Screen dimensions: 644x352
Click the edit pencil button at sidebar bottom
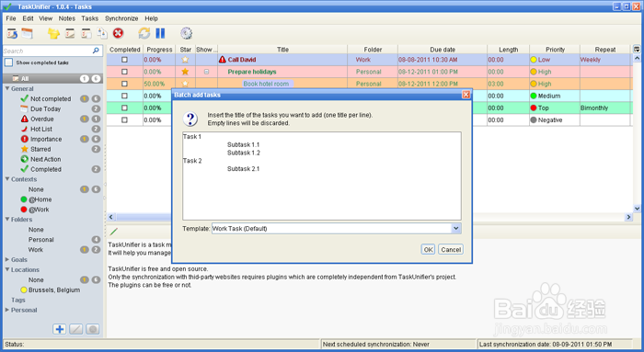76,329
